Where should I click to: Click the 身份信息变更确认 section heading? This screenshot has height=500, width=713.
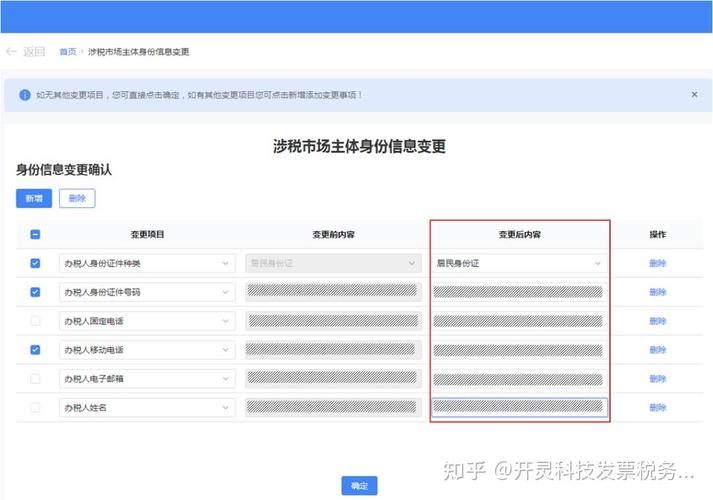(64, 170)
